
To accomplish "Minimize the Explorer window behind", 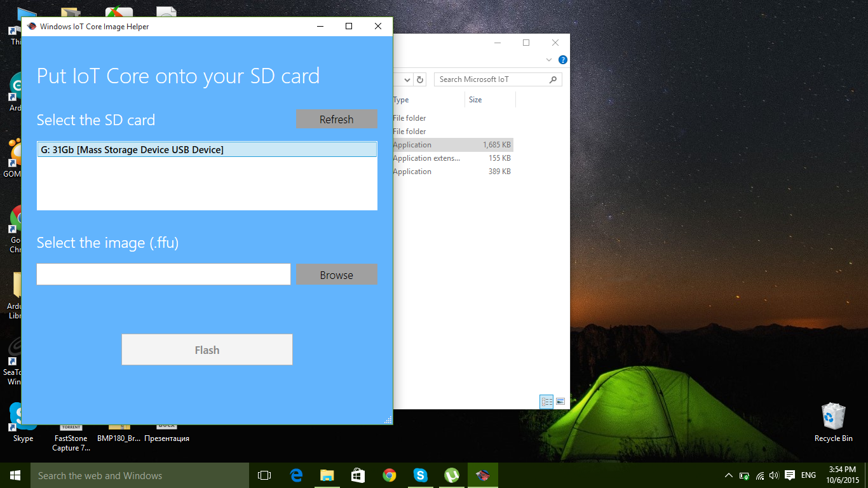I will tap(497, 43).
